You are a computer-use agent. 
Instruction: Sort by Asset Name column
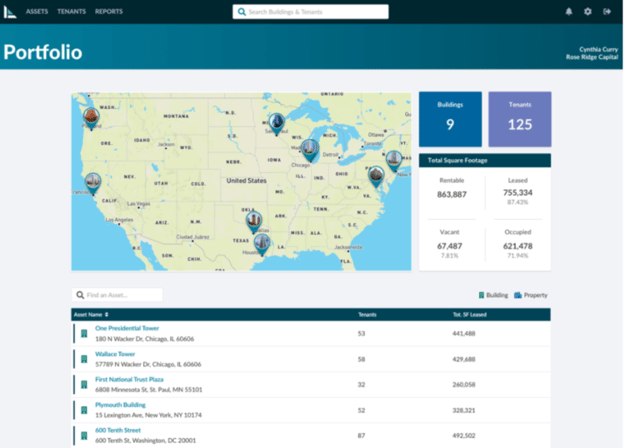(x=91, y=314)
